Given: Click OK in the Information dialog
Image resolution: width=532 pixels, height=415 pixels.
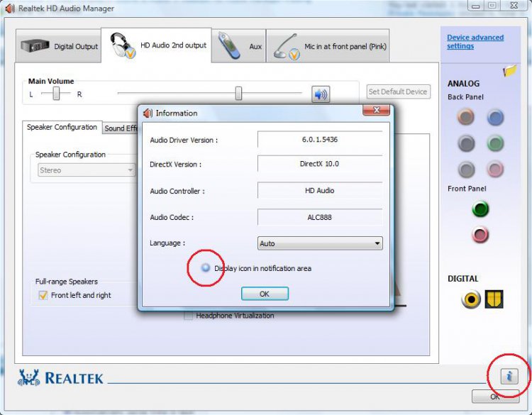Looking at the screenshot, I should click(x=265, y=294).
